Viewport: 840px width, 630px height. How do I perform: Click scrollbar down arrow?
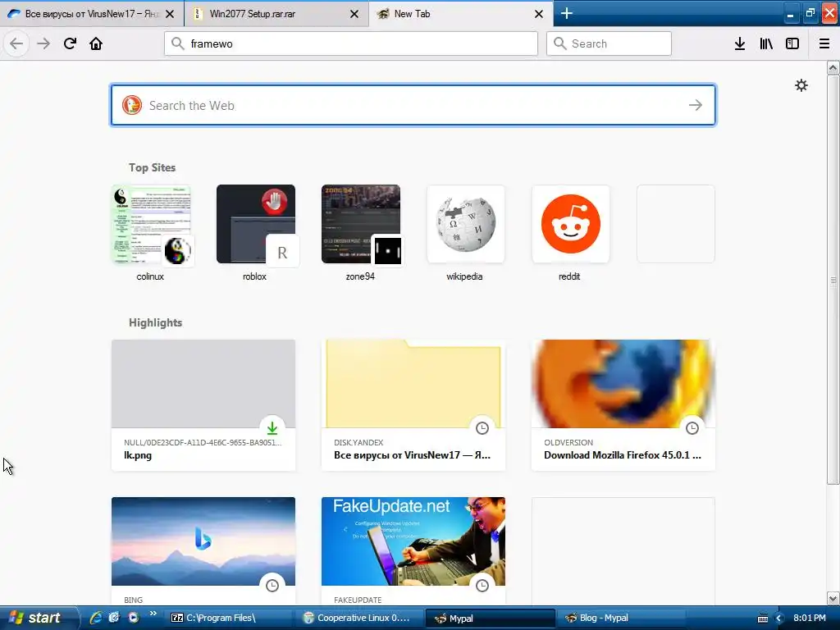click(x=833, y=598)
